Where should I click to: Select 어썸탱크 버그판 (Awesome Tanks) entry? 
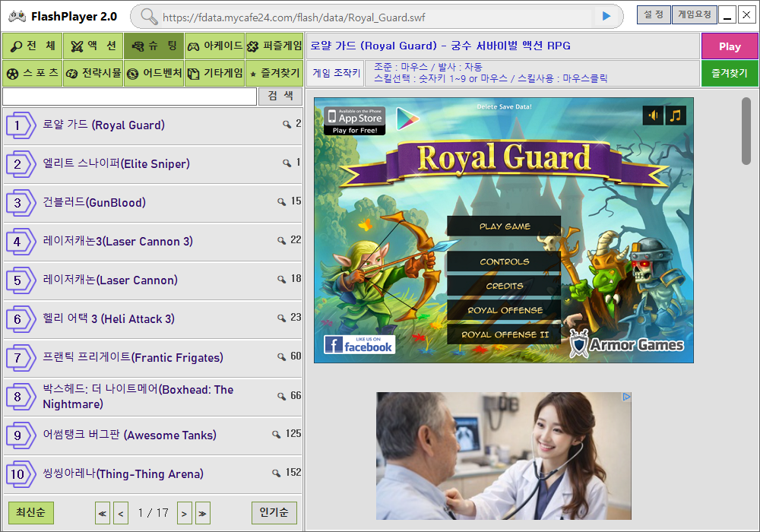pyautogui.click(x=153, y=435)
